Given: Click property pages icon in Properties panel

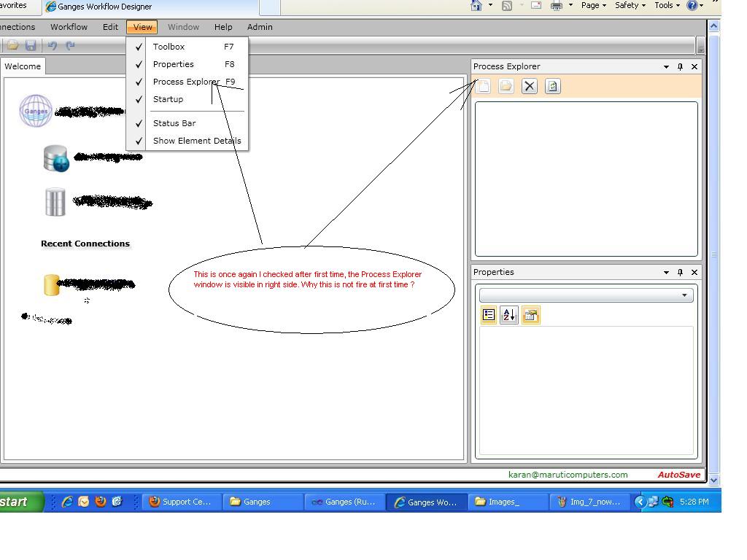Looking at the screenshot, I should click(x=531, y=315).
